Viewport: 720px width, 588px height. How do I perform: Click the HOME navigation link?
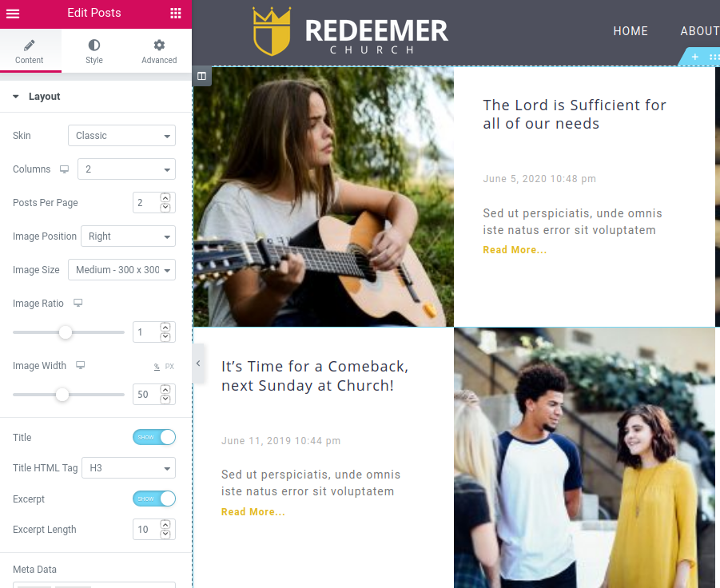tap(630, 30)
